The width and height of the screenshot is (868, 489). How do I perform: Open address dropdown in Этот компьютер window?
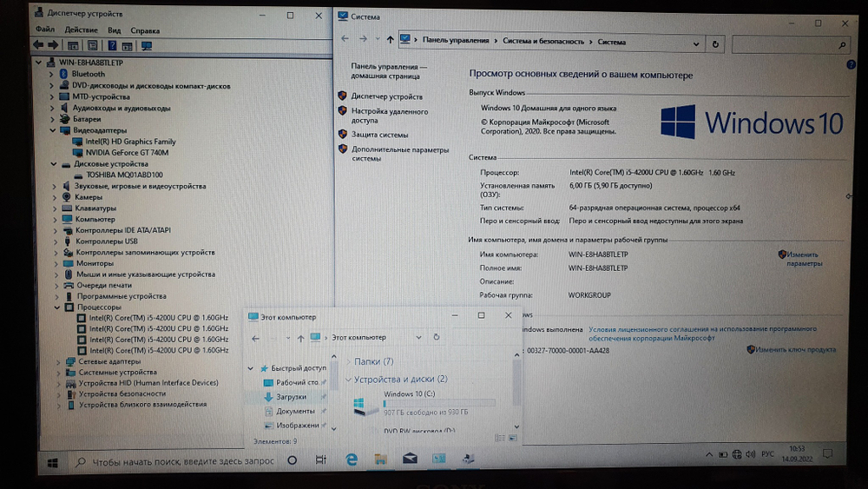click(x=418, y=337)
